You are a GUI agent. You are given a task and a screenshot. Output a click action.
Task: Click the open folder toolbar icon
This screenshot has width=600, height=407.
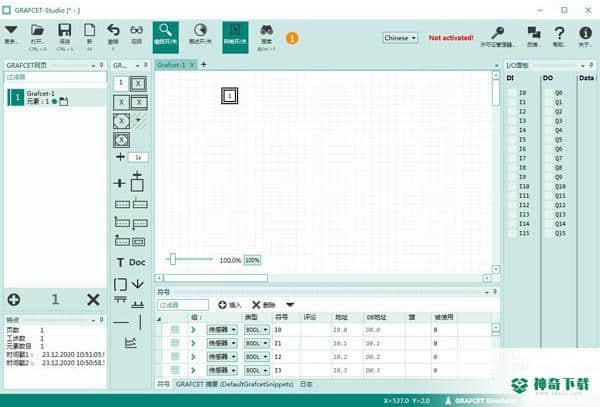tap(37, 30)
